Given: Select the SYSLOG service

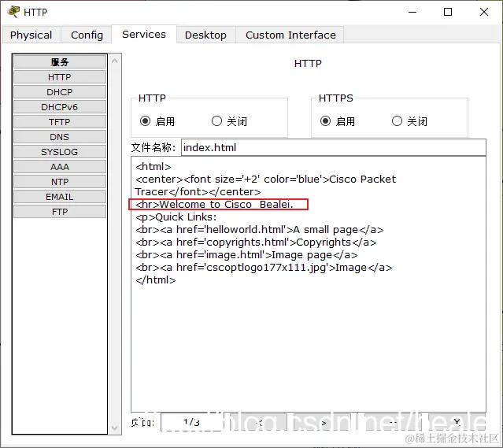Looking at the screenshot, I should [60, 152].
